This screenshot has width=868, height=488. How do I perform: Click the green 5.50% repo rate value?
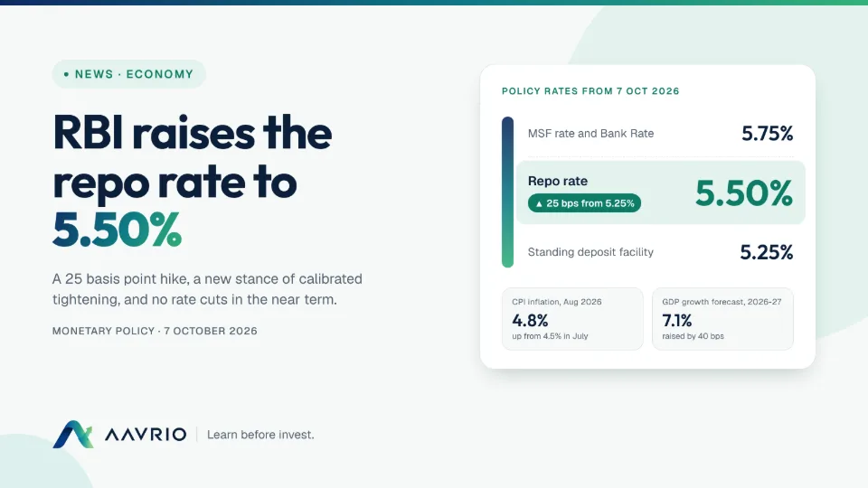743,193
